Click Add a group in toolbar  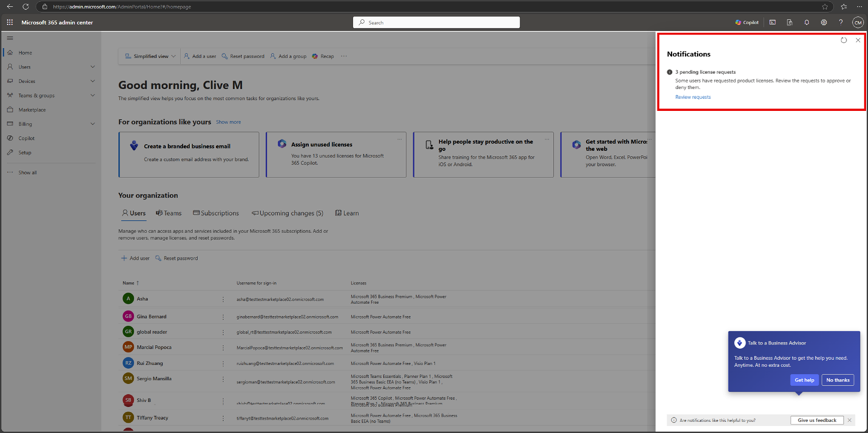tap(288, 56)
